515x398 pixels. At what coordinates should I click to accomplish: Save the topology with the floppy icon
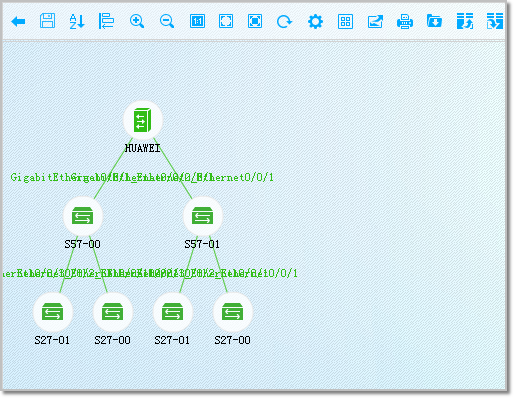(x=47, y=21)
